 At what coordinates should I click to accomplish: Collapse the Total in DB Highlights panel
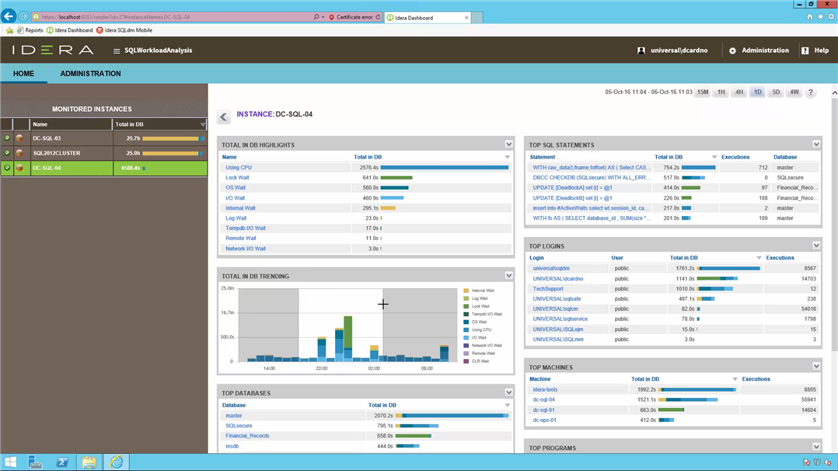coord(508,144)
